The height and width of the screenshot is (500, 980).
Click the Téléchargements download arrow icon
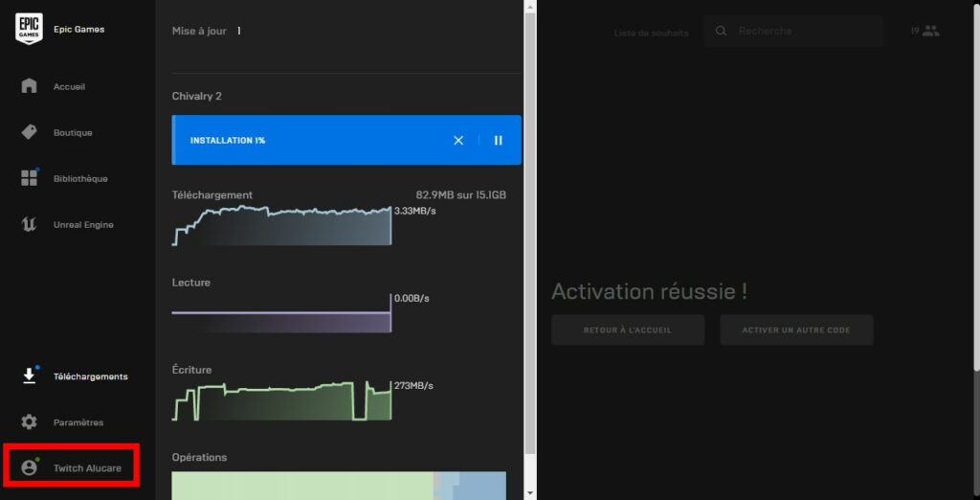pyautogui.click(x=29, y=376)
